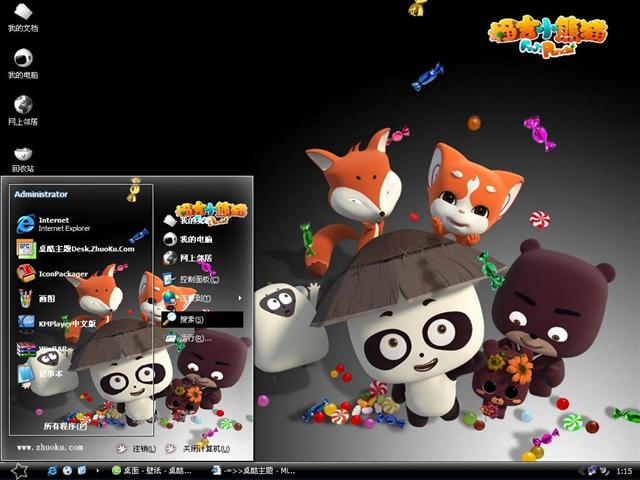Screen dimensions: 640x480
Task: Switch to 桌面 - 壁纸 - 桌酷 taskbar window
Action: (151, 471)
